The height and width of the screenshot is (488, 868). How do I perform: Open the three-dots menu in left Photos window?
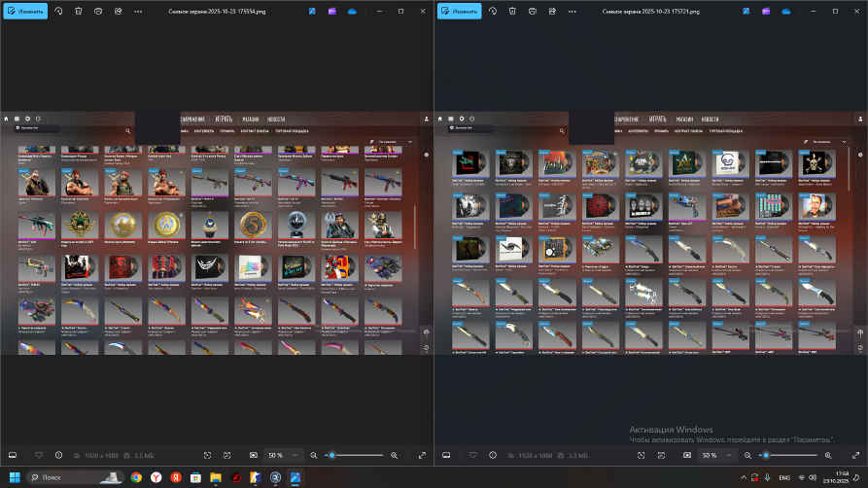click(x=138, y=11)
